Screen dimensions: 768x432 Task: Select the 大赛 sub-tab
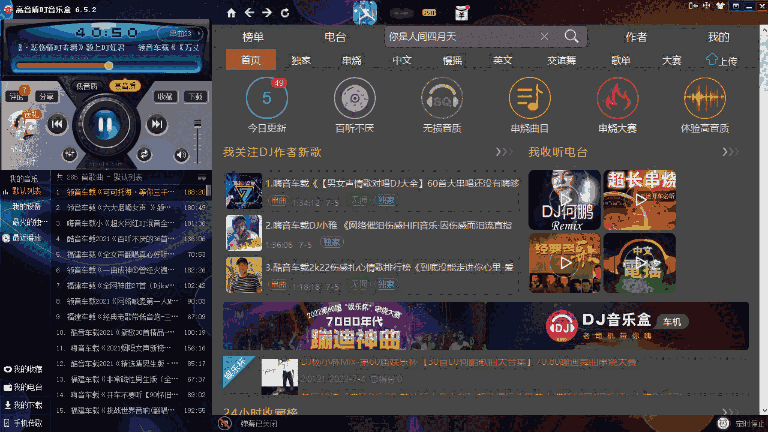(672, 60)
